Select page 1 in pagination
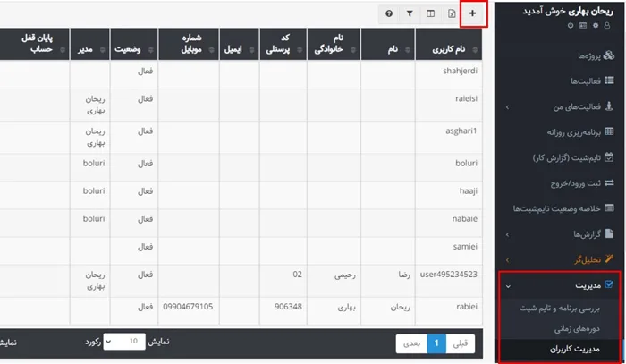This screenshot has height=364, width=626. [436, 343]
